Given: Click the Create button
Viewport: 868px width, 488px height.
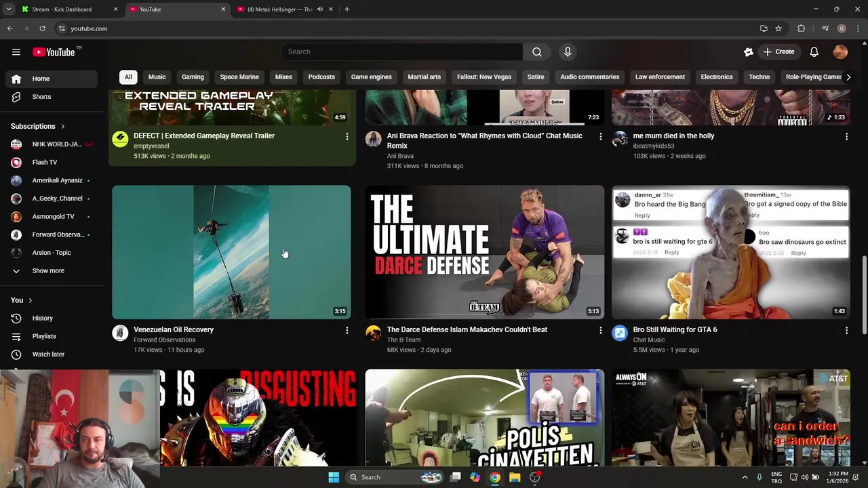Looking at the screenshot, I should 778,52.
